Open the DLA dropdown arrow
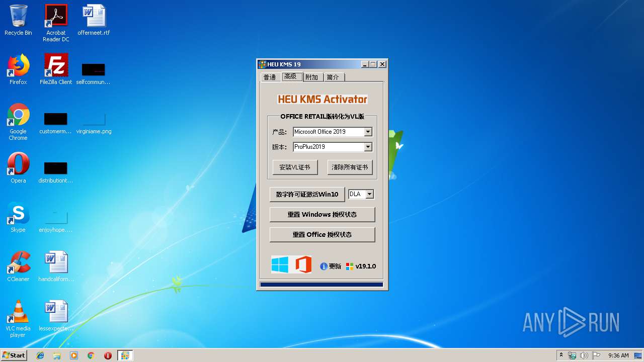The width and height of the screenshot is (644, 362). [370, 194]
